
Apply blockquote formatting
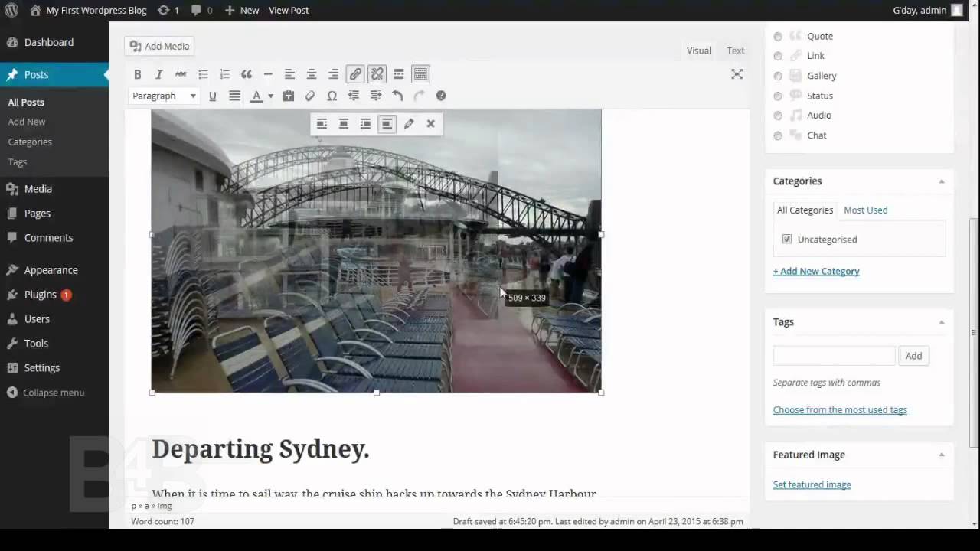point(247,74)
